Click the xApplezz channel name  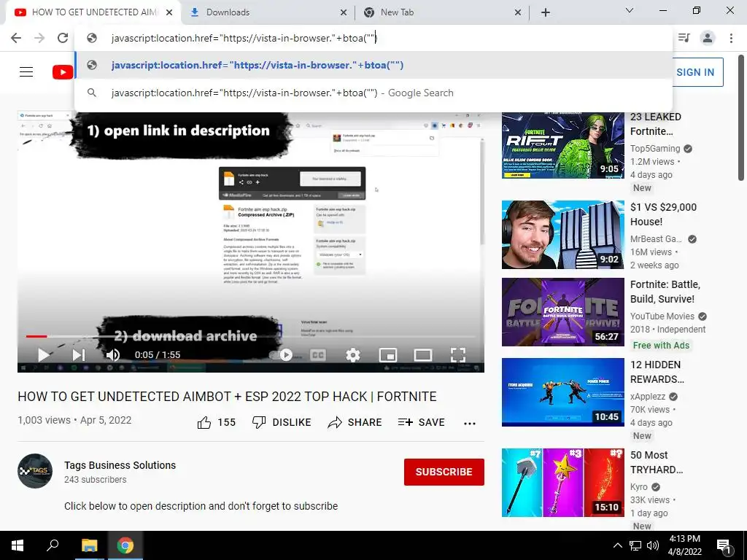point(648,397)
